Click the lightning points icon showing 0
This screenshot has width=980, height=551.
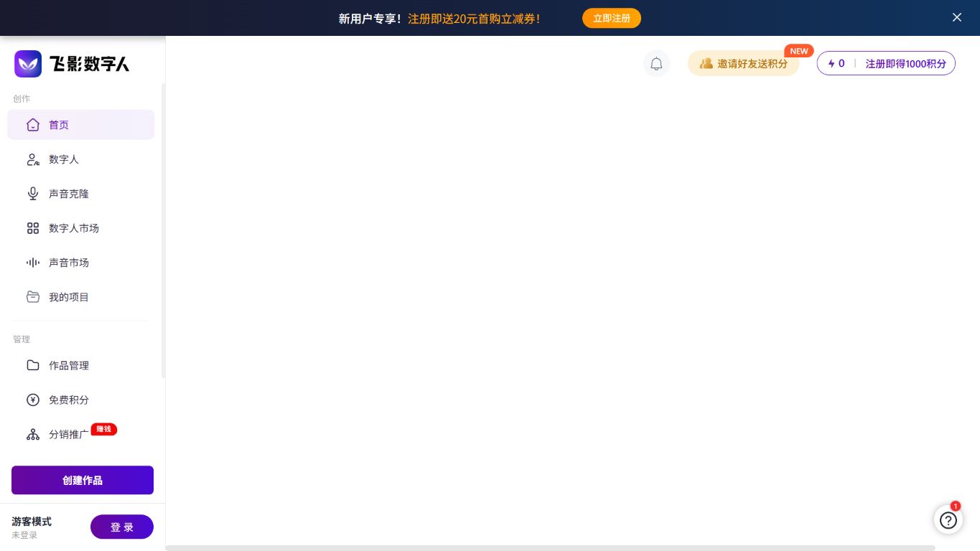tap(831, 63)
